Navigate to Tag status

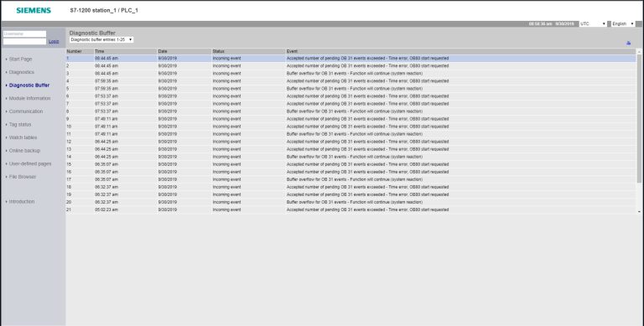(20, 124)
